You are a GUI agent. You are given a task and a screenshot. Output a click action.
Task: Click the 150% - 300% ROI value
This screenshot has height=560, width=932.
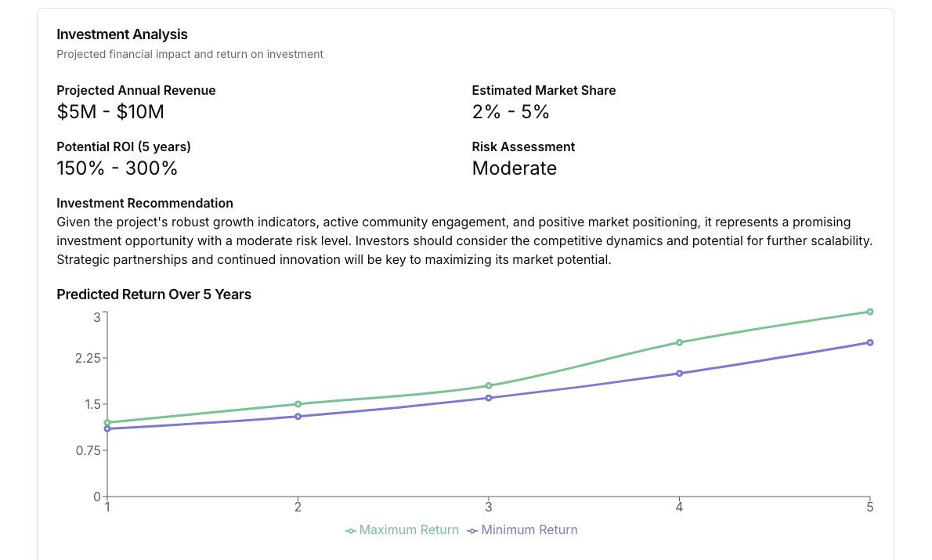pos(117,168)
